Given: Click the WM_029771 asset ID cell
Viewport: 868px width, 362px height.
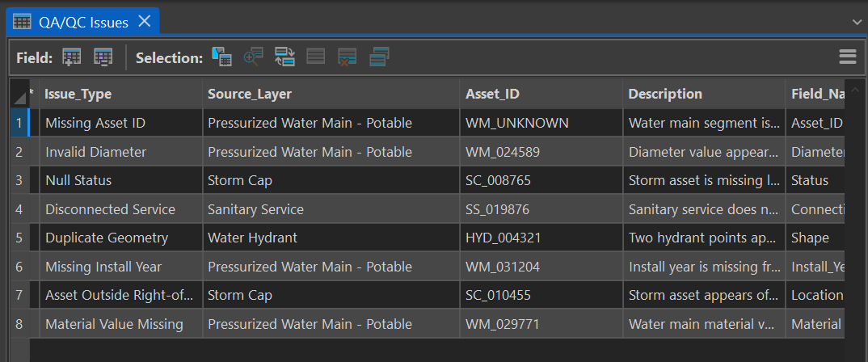Looking at the screenshot, I should tap(541, 324).
